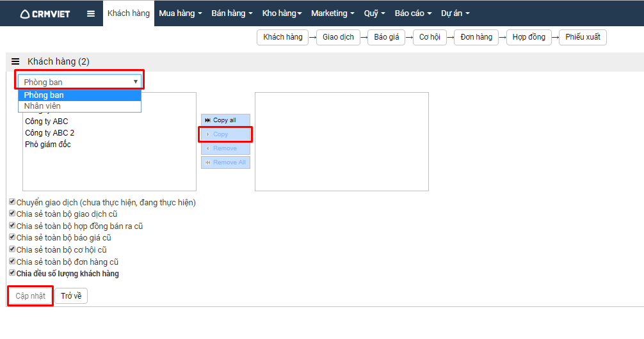Select Nhân viên option in dropdown list
This screenshot has height=339, width=644.
[42, 106]
